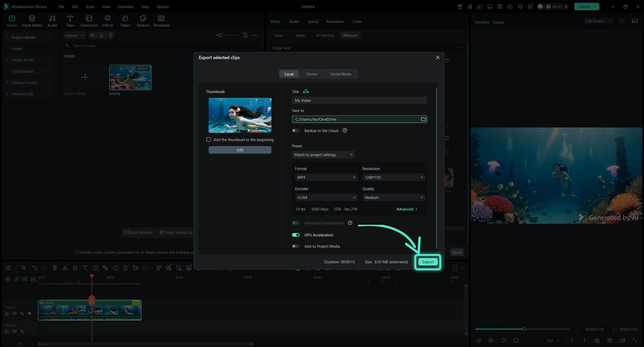
Task: Open the Stickers panel
Action: click(143, 21)
